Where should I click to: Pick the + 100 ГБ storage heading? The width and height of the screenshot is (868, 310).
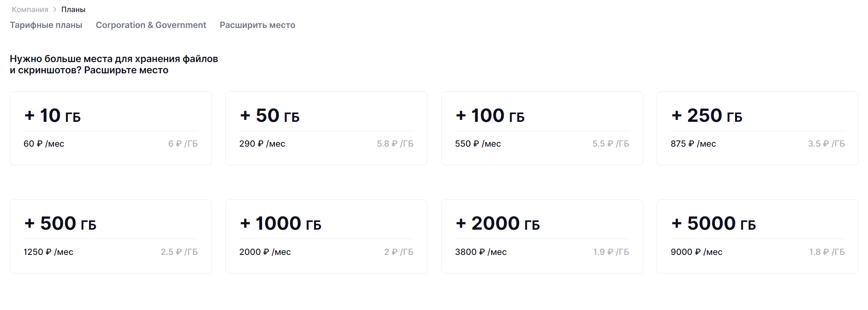pos(490,116)
